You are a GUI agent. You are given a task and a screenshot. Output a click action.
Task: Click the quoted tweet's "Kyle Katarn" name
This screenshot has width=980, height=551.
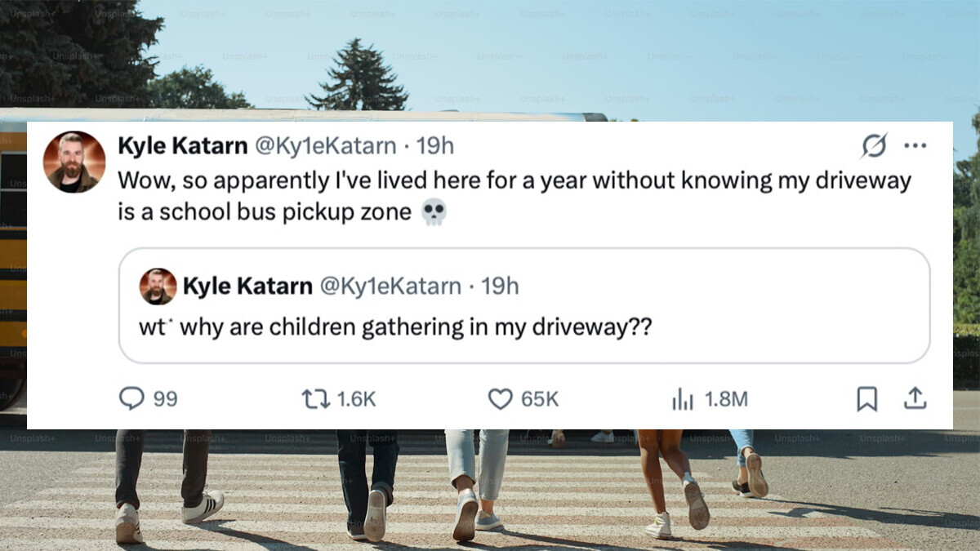point(247,286)
